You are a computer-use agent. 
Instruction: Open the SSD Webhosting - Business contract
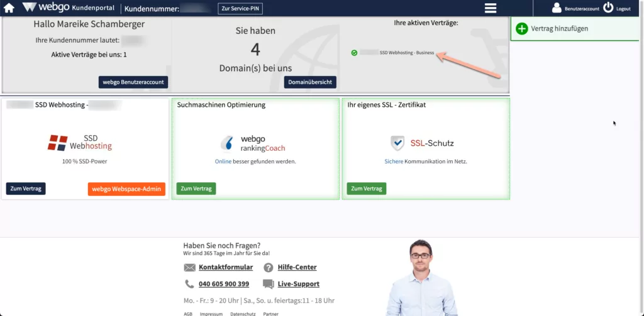[407, 53]
